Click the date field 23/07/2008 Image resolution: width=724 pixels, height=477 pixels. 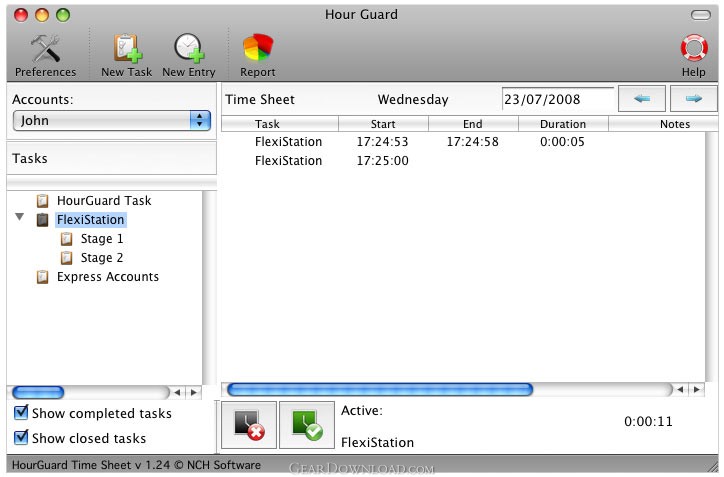click(x=558, y=99)
